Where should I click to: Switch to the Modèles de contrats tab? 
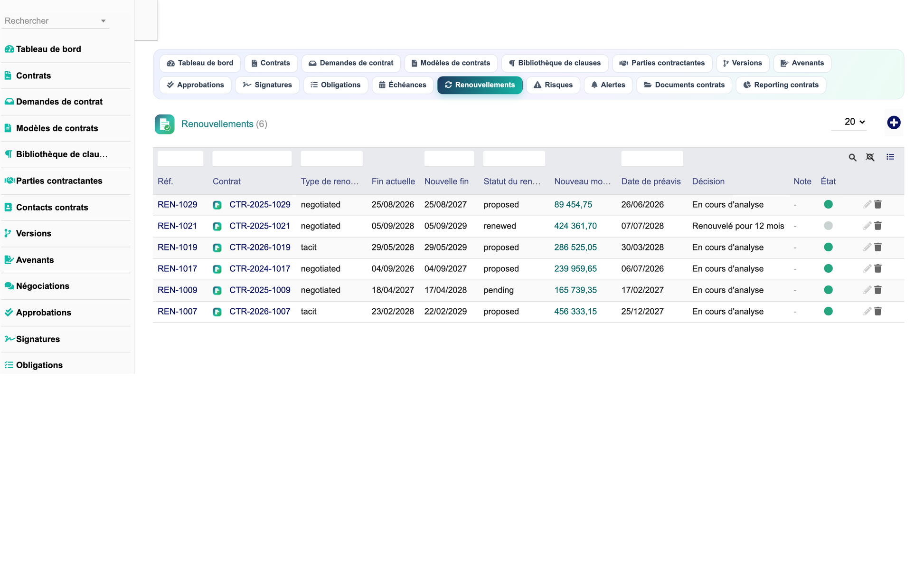coord(451,63)
